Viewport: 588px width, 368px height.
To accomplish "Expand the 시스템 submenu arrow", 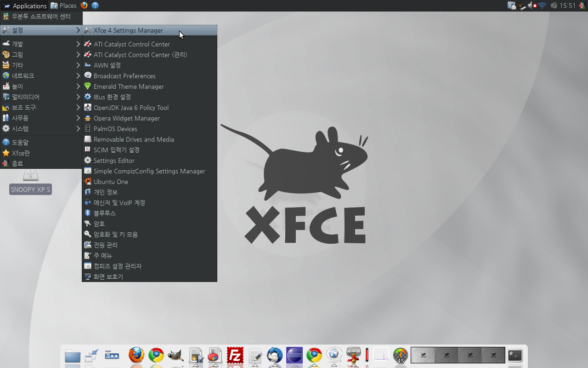I will coord(78,129).
